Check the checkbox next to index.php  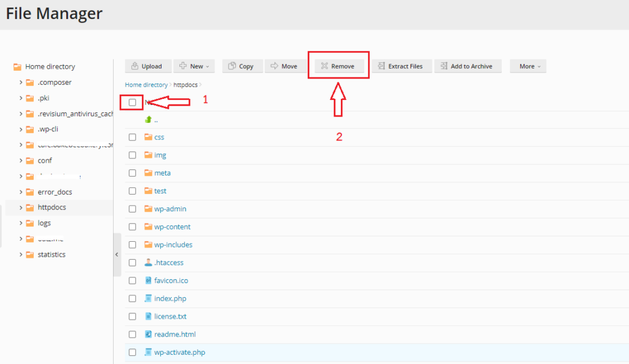(132, 298)
